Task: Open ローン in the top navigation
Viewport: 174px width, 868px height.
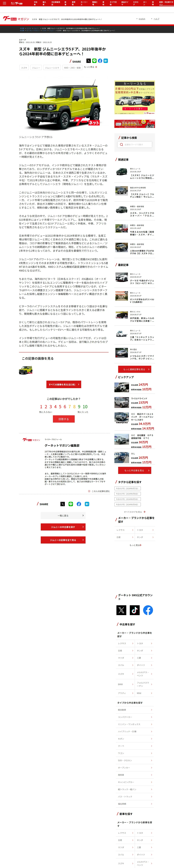Action: point(145,3)
